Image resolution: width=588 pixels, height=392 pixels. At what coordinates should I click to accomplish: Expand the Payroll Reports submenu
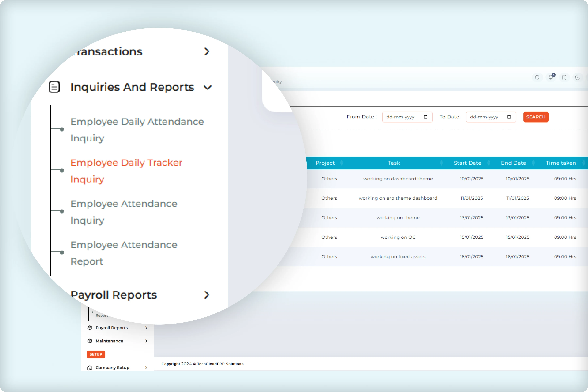pos(206,295)
